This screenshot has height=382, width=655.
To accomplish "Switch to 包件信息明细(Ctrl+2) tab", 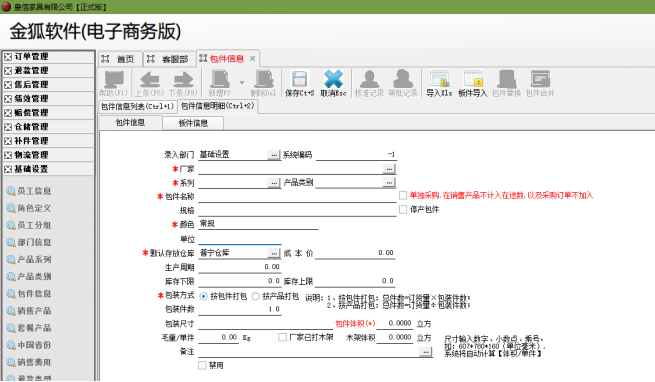I will (x=218, y=106).
